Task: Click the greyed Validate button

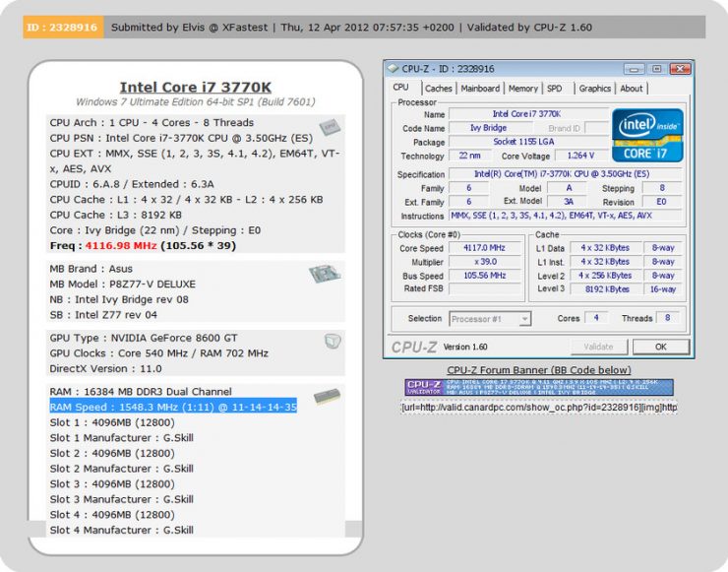Action: (x=598, y=347)
